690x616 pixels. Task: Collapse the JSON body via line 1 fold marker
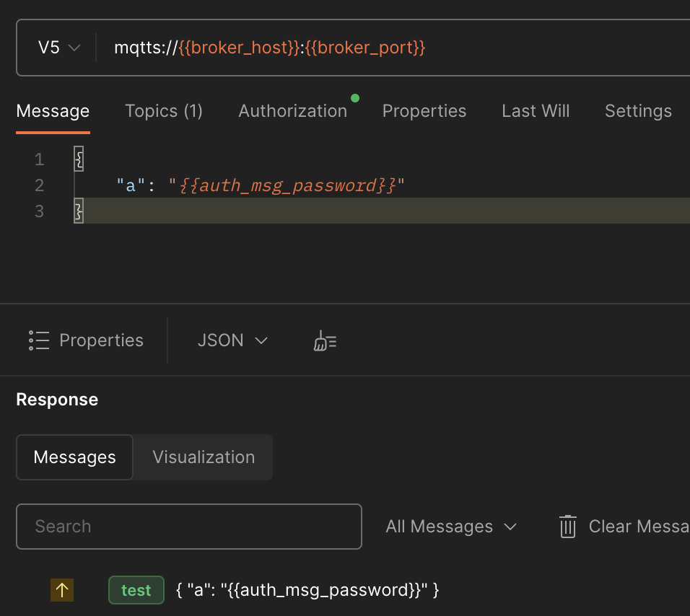78,158
